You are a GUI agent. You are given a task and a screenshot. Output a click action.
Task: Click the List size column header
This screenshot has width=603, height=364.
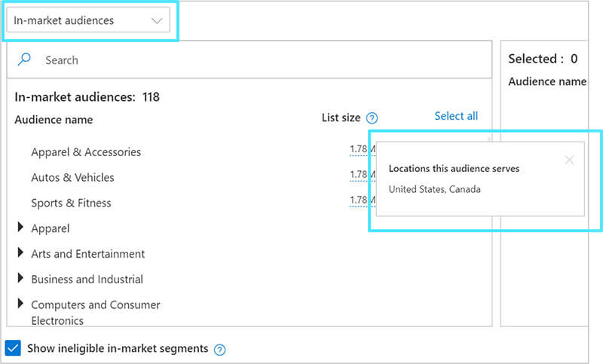tap(341, 118)
